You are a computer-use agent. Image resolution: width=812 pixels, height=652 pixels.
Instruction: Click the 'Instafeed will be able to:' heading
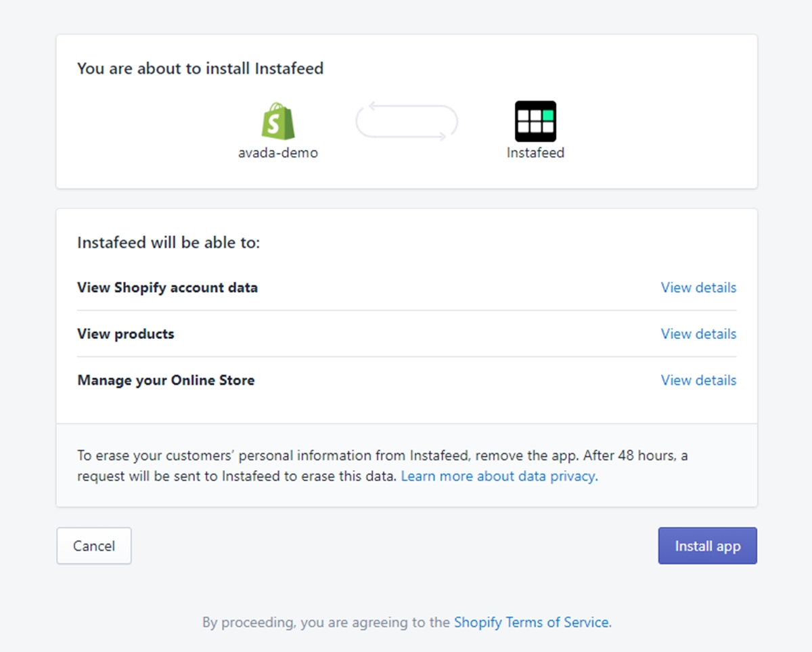tap(168, 243)
